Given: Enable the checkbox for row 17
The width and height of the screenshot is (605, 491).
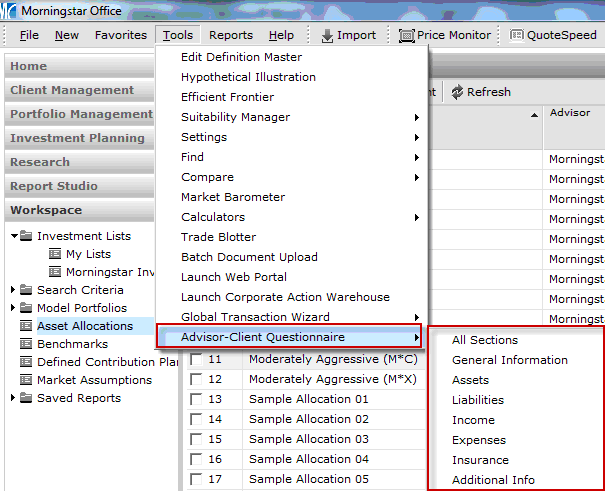Looking at the screenshot, I should click(x=195, y=479).
